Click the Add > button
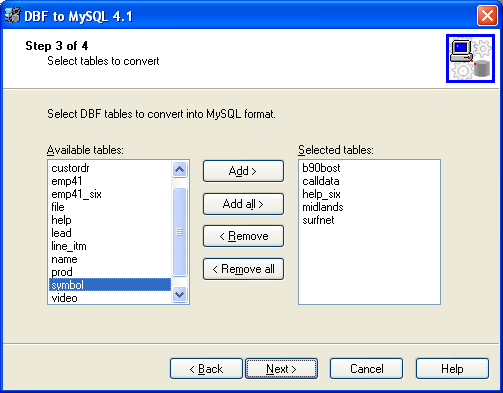 click(x=243, y=171)
